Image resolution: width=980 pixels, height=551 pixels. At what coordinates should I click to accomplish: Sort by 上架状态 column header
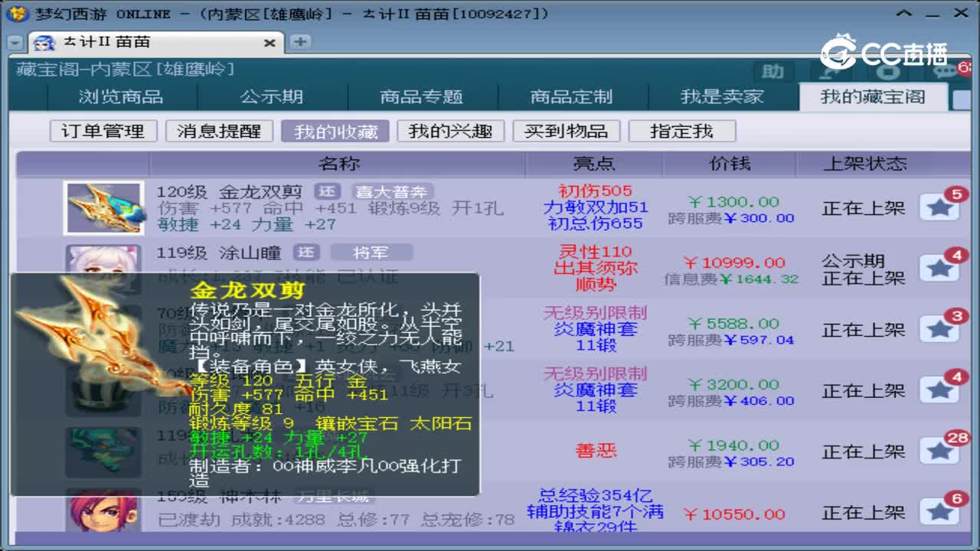click(864, 164)
